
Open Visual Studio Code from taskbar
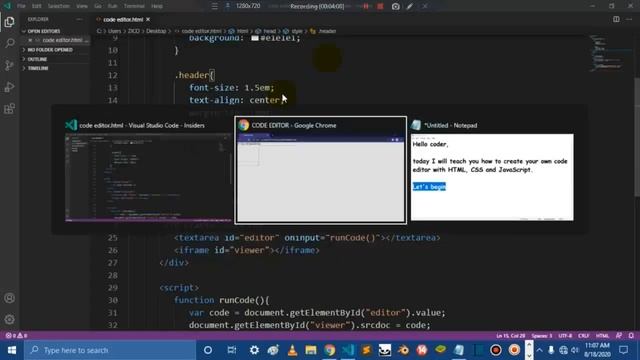pos(348,350)
